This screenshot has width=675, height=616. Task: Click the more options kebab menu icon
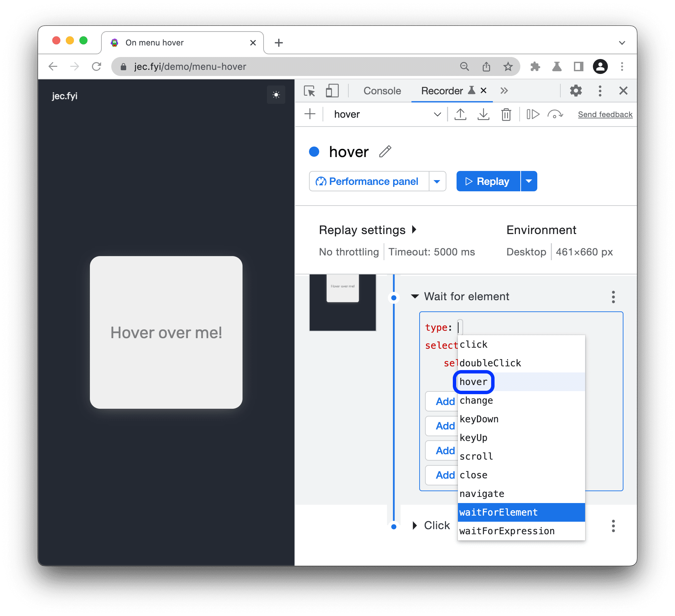click(x=614, y=297)
